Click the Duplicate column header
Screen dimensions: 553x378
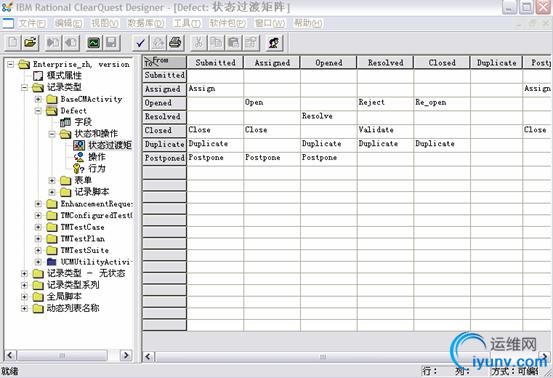[496, 62]
